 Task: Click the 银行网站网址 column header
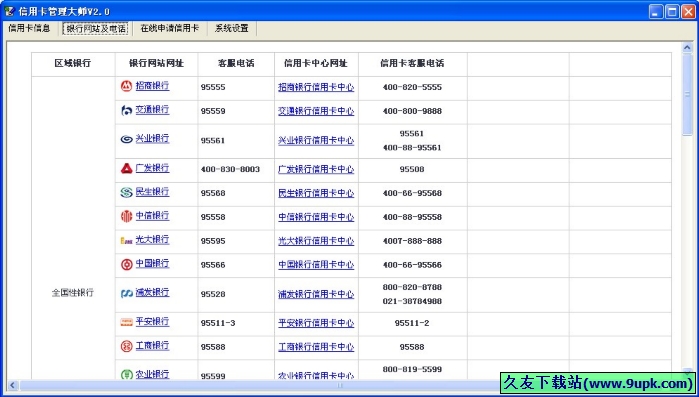click(156, 64)
